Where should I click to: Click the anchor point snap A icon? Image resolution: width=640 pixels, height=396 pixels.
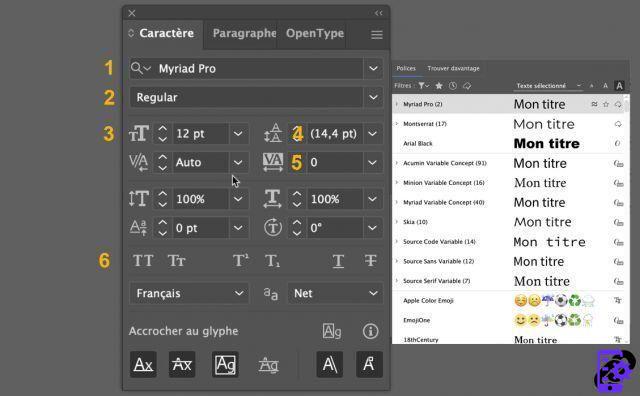369,364
